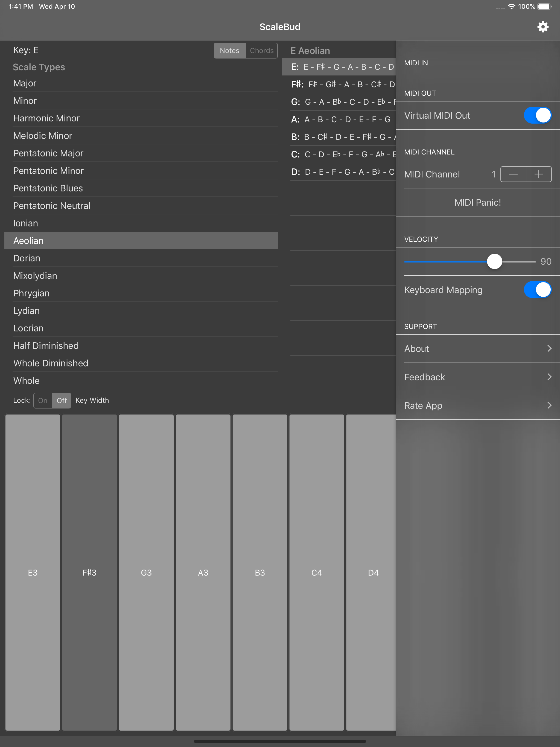Select the Ionian mode
This screenshot has height=747, width=560.
[x=141, y=223]
